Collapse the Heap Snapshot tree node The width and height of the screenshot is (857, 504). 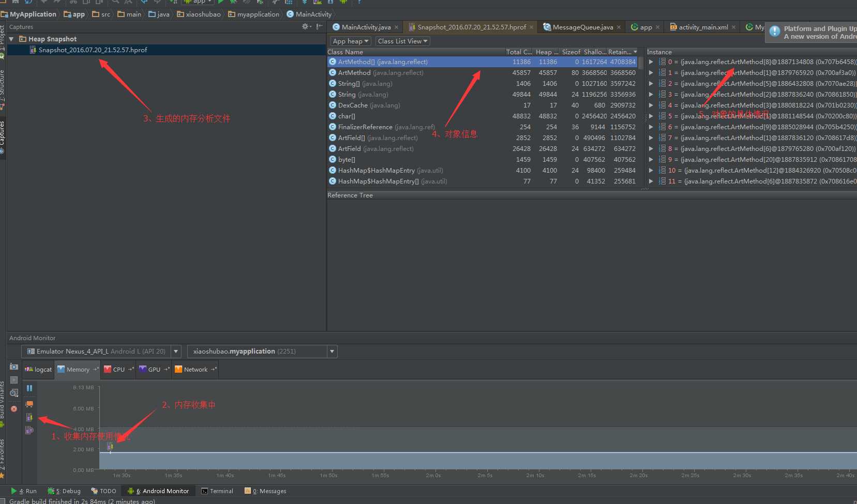pyautogui.click(x=11, y=39)
